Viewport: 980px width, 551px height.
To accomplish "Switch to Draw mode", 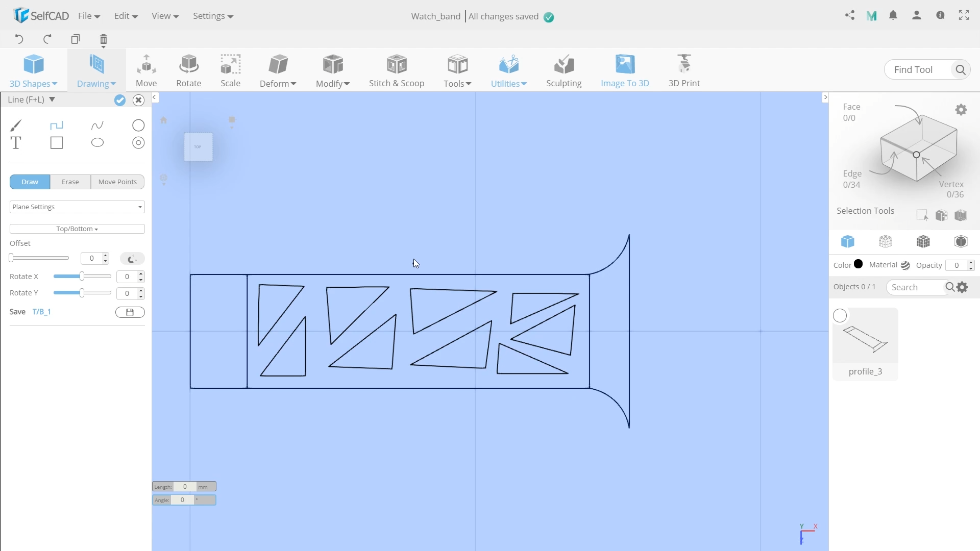I will (30, 182).
